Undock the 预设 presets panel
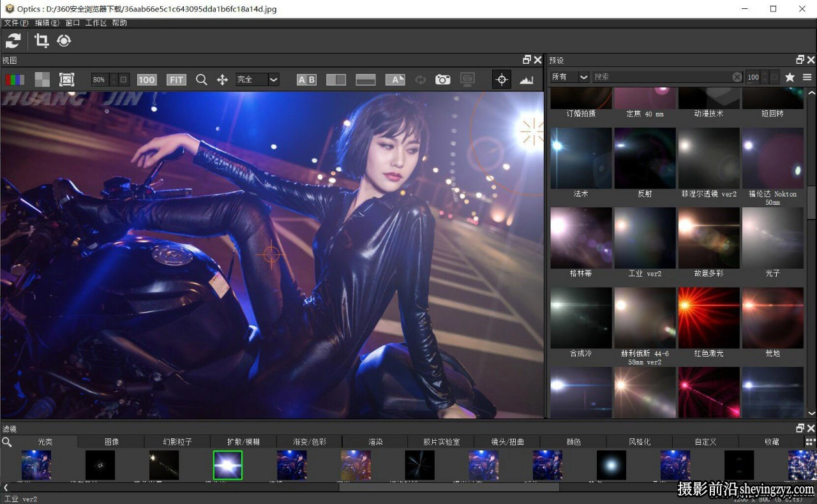Viewport: 817px width, 504px height. (800, 60)
